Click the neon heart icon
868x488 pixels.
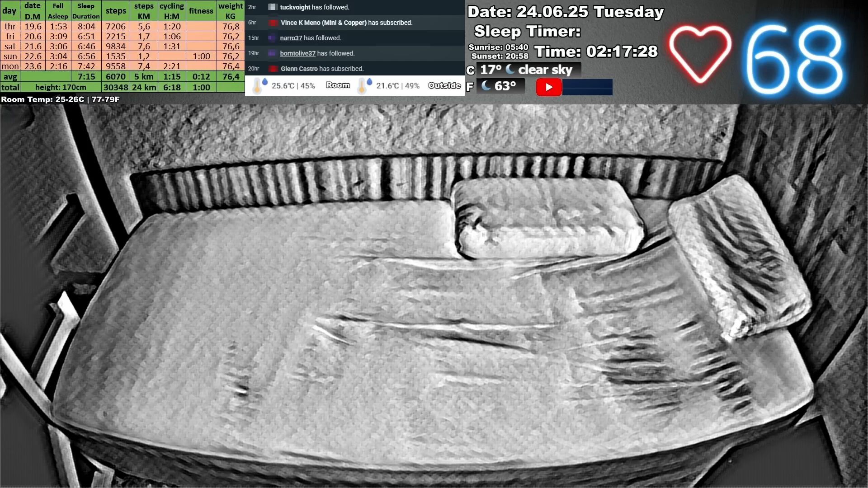click(x=700, y=54)
